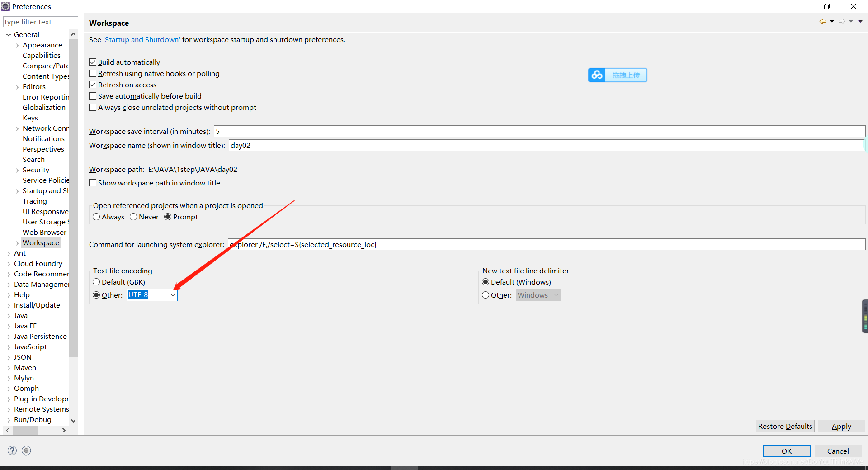Select Oomph in the preferences tree
Viewport: 868px width, 470px height.
[26, 388]
